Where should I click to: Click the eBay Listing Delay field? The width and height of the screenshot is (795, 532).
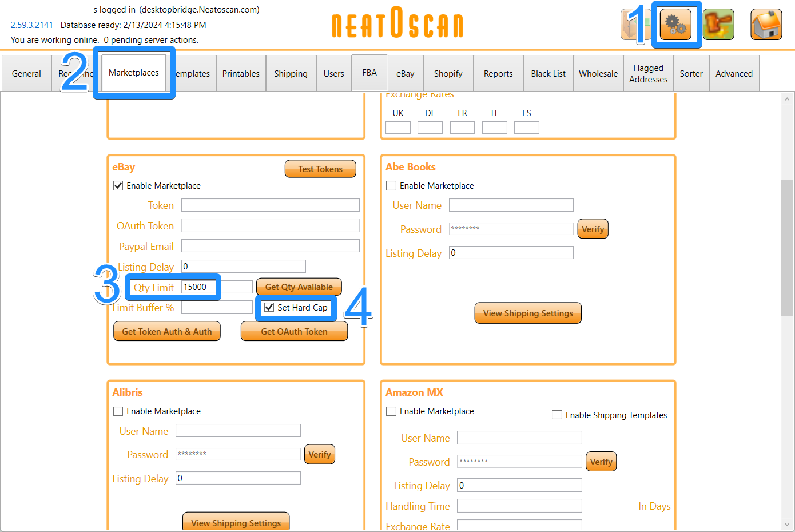244,266
